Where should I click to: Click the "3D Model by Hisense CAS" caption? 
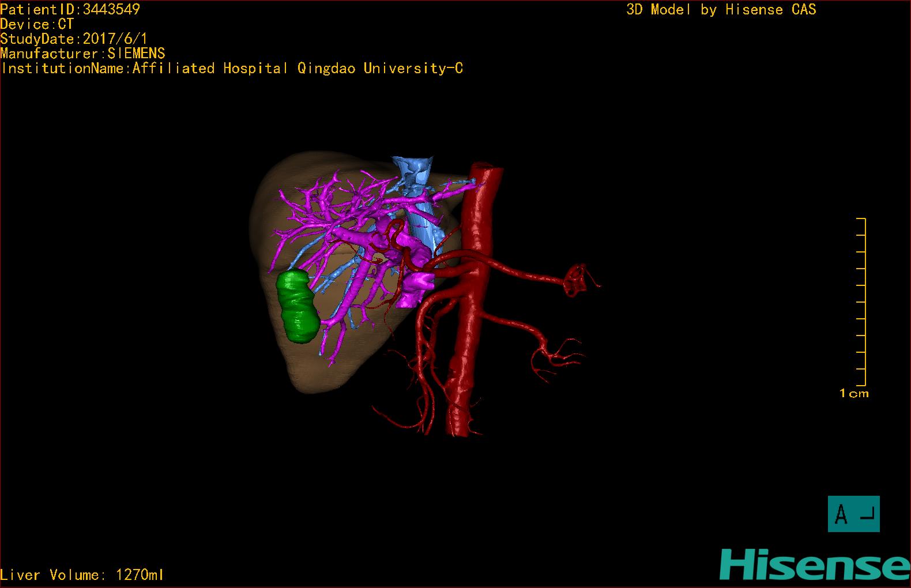(721, 9)
